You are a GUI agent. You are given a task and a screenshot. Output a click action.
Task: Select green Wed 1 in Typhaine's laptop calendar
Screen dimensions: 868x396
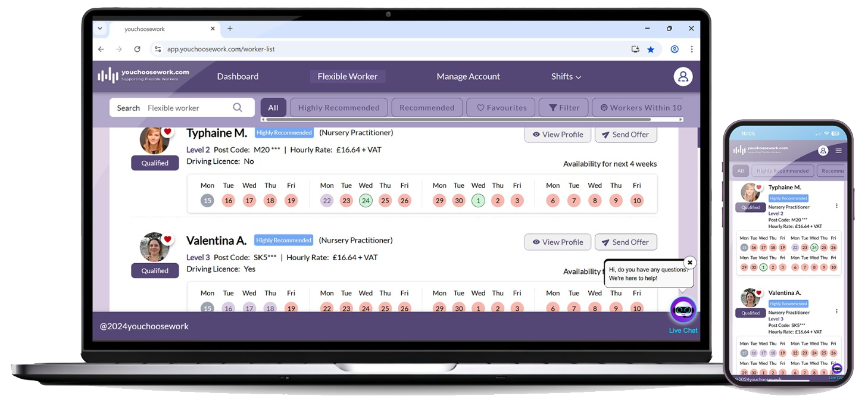tap(478, 201)
